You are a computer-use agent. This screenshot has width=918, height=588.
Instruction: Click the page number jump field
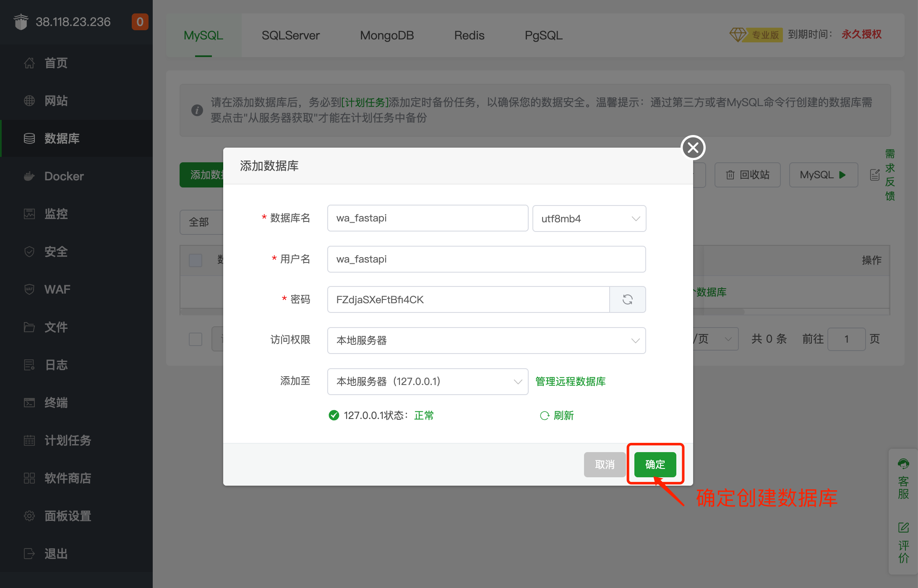tap(846, 339)
